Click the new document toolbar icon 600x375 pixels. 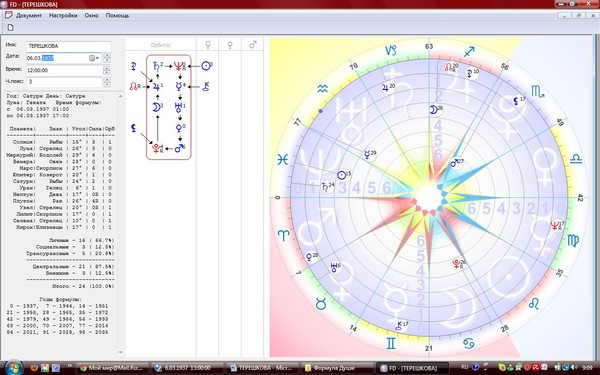(11, 27)
